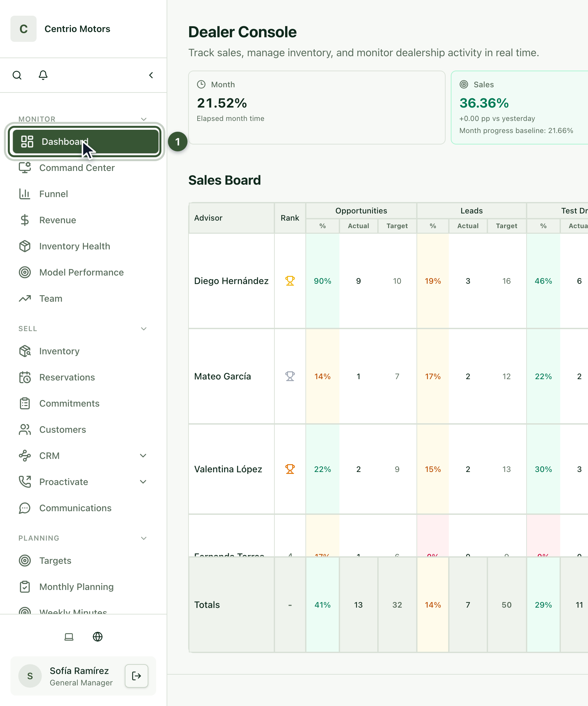
Task: Collapse the PLANNING section
Action: click(x=144, y=538)
